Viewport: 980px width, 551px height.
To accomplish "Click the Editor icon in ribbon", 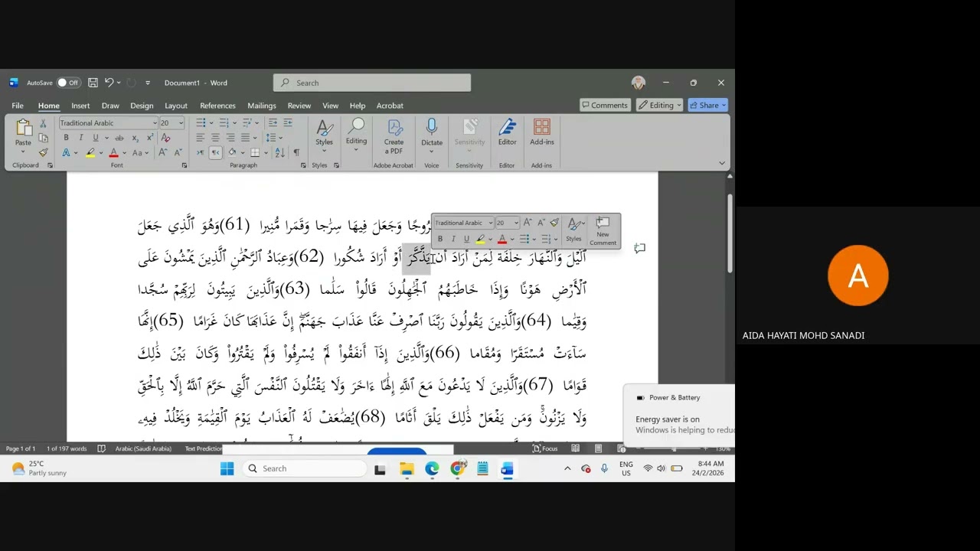I will 507,132.
